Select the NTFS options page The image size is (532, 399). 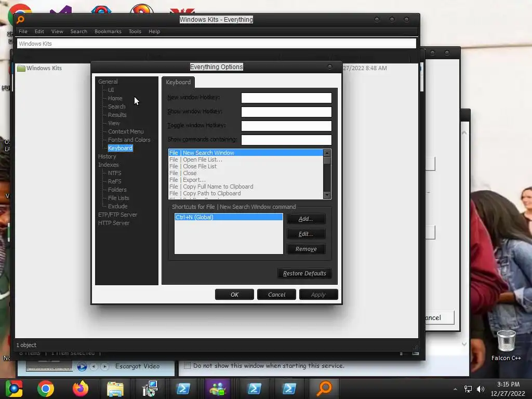tap(114, 173)
